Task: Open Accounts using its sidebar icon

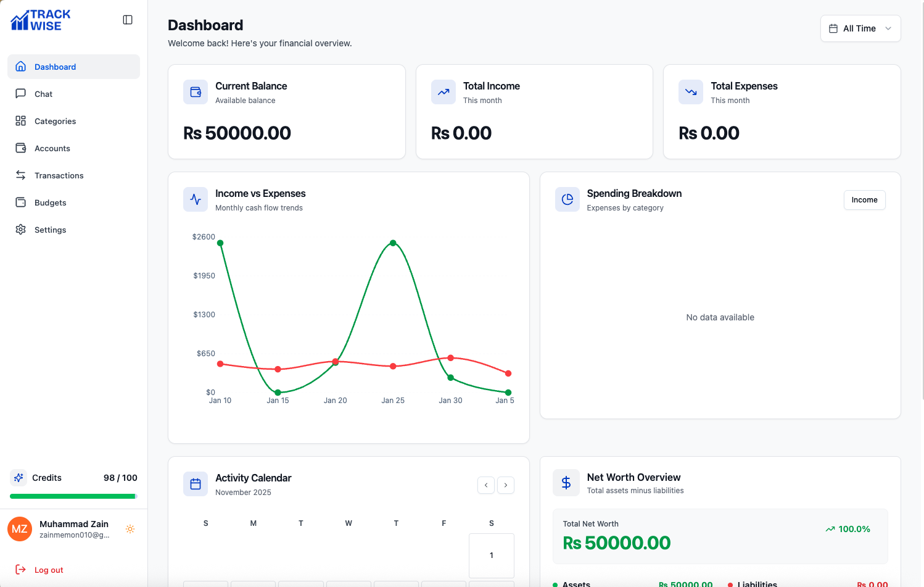Action: coord(21,148)
